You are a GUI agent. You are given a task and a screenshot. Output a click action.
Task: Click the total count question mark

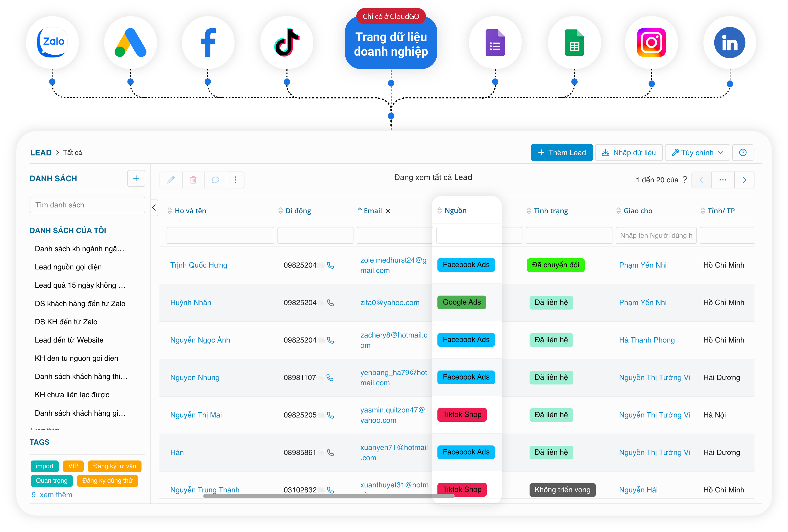pyautogui.click(x=685, y=180)
